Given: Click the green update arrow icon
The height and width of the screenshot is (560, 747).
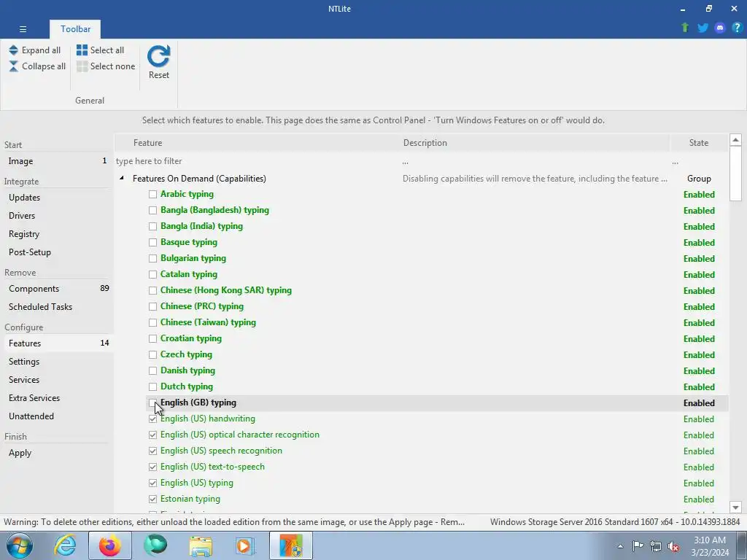Looking at the screenshot, I should pos(685,28).
